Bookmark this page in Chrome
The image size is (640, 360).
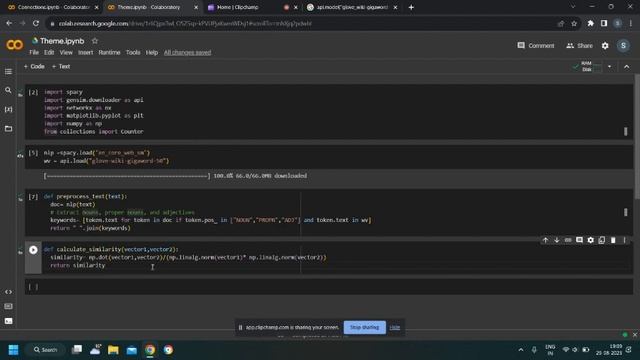574,24
